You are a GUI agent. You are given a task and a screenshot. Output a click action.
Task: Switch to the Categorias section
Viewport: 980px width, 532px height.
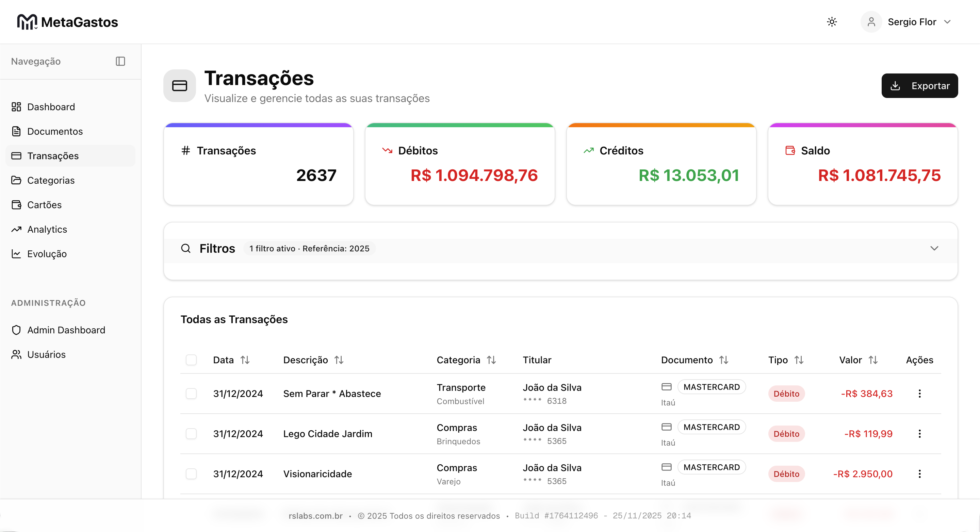tap(51, 180)
